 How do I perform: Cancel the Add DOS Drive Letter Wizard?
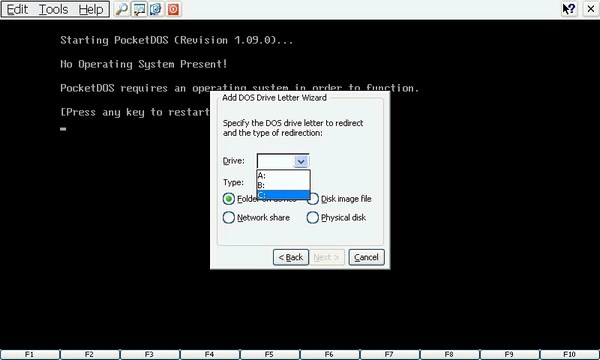tap(366, 257)
